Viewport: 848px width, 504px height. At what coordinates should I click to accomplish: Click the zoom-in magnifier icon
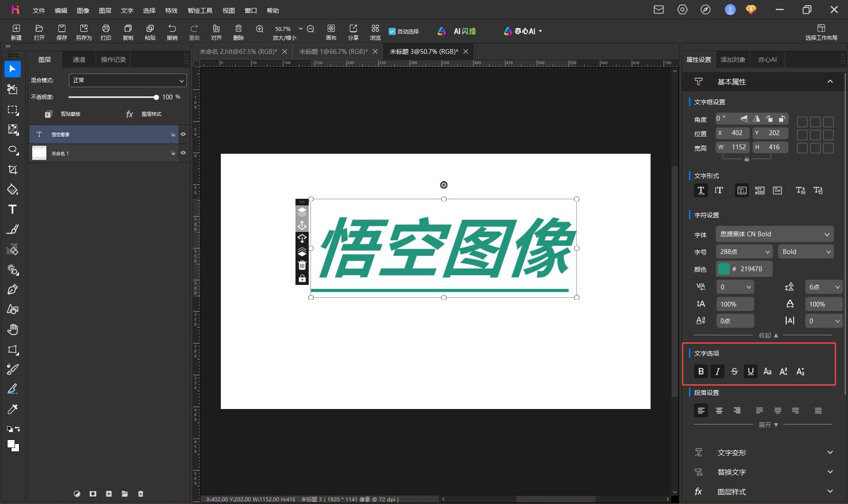tap(260, 29)
